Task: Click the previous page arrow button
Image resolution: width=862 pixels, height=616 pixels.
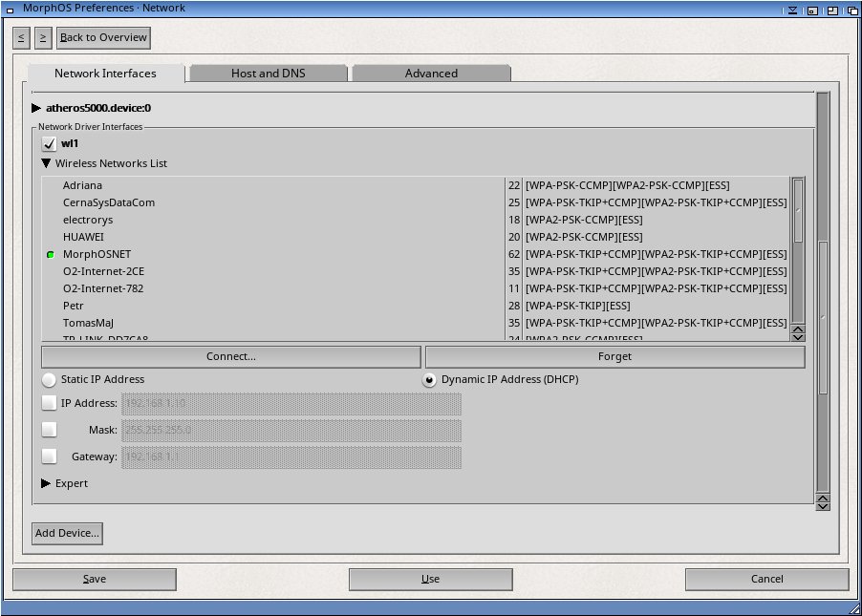Action: [x=21, y=37]
